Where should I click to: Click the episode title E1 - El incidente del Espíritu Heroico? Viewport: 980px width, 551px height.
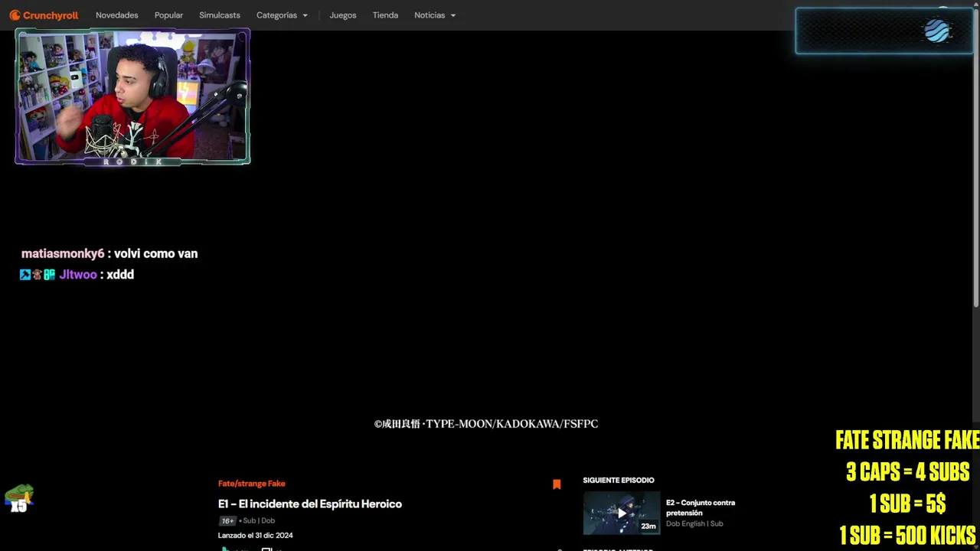pyautogui.click(x=310, y=504)
